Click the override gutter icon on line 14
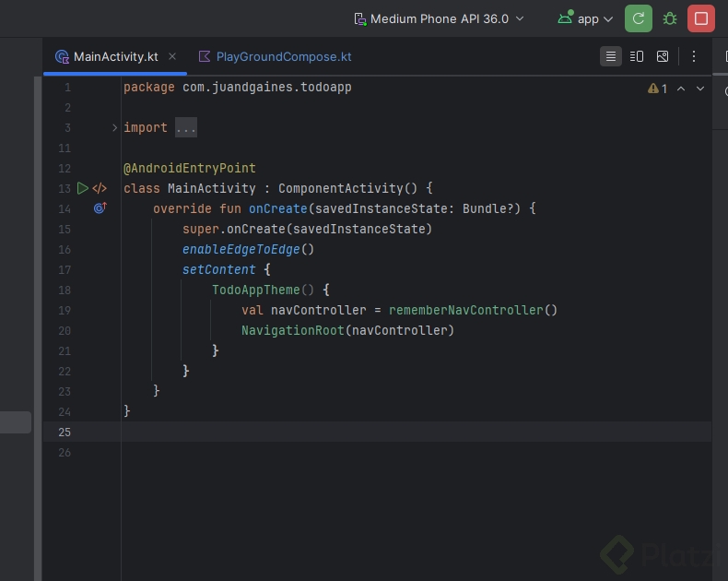728x581 pixels. click(x=100, y=208)
